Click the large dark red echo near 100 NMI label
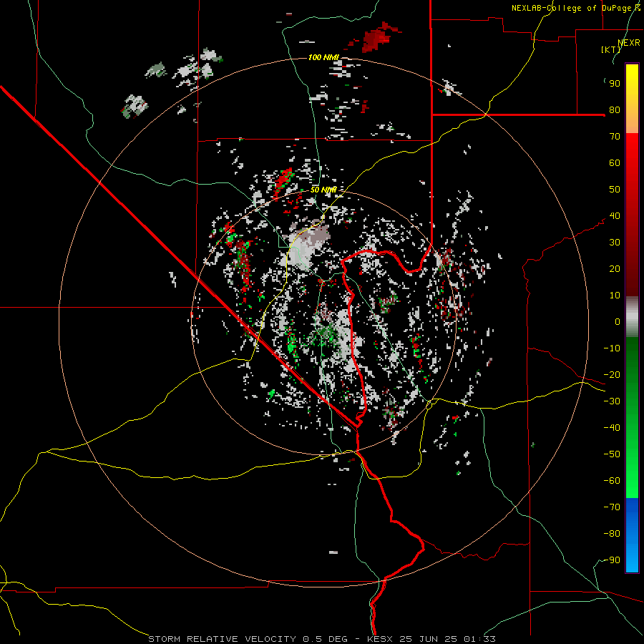The width and height of the screenshot is (644, 644). [378, 38]
